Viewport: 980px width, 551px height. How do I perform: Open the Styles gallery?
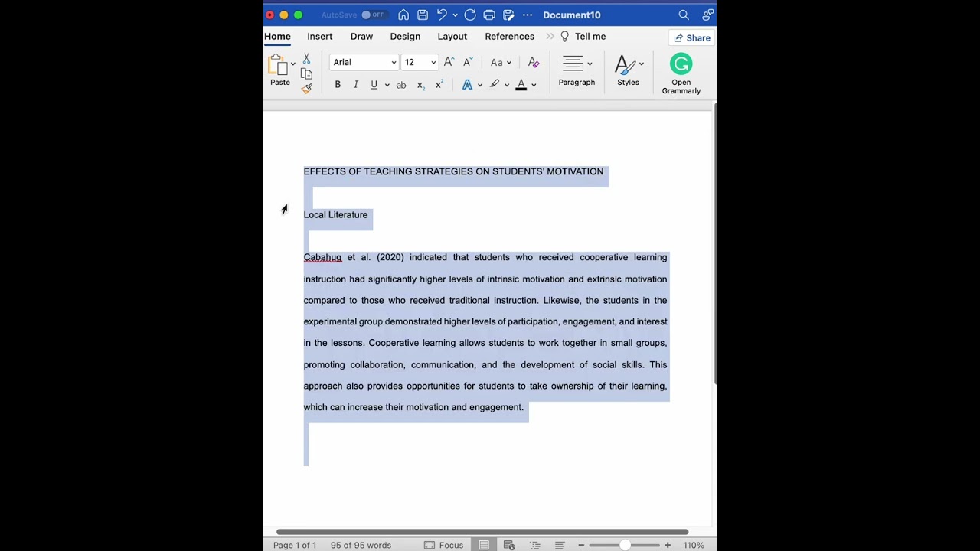click(x=628, y=70)
